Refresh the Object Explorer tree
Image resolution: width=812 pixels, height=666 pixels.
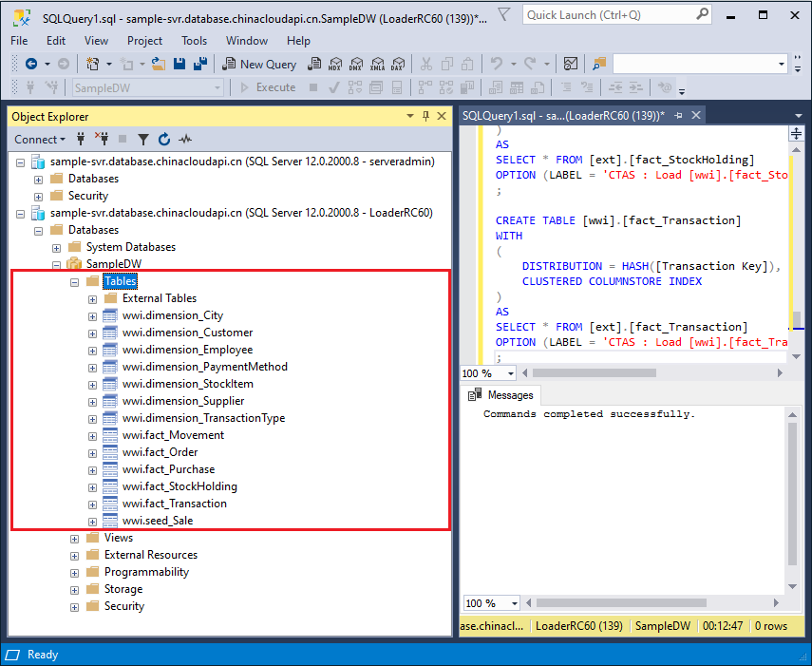pyautogui.click(x=164, y=140)
